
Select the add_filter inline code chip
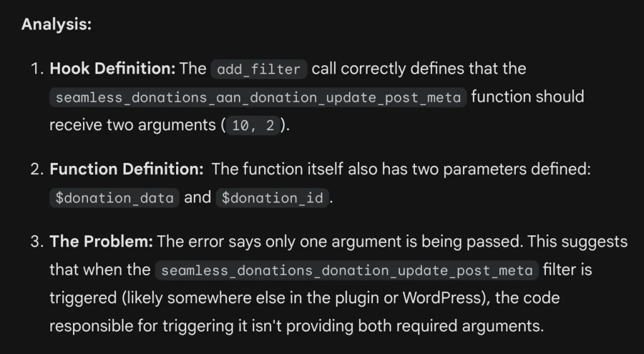258,69
